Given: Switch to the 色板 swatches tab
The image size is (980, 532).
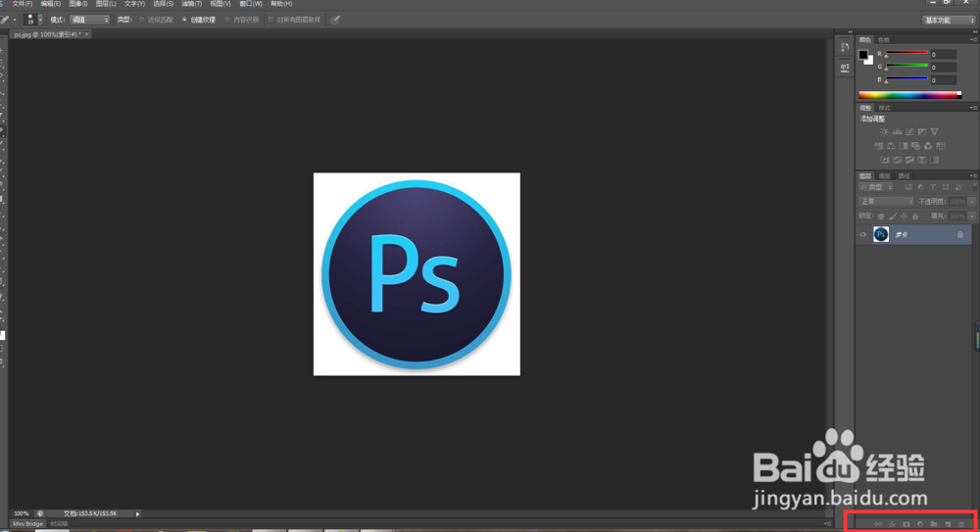Looking at the screenshot, I should click(884, 40).
